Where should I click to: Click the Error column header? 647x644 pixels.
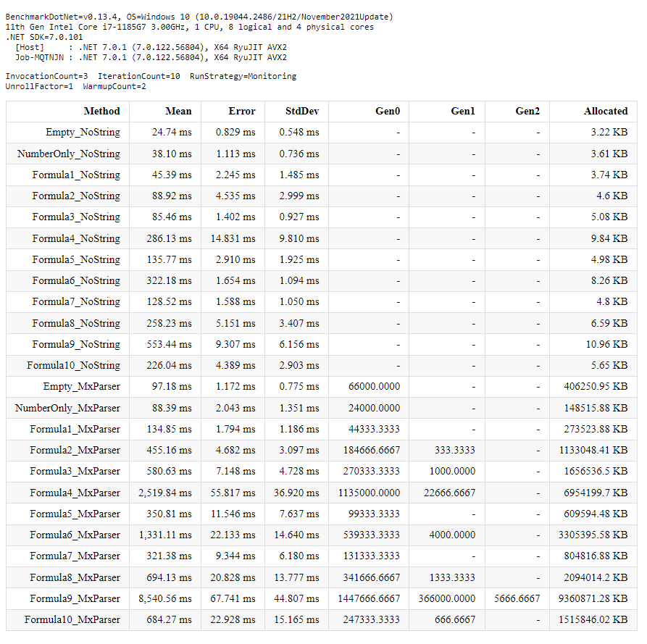click(x=242, y=111)
